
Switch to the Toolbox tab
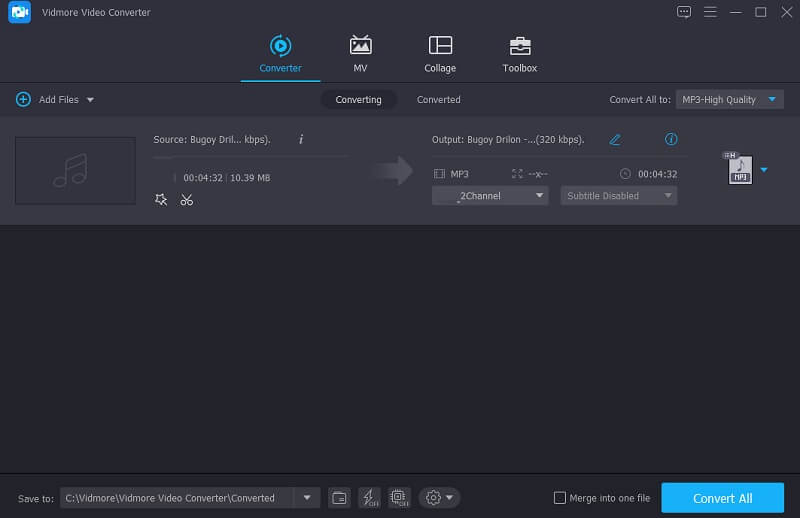pos(519,54)
